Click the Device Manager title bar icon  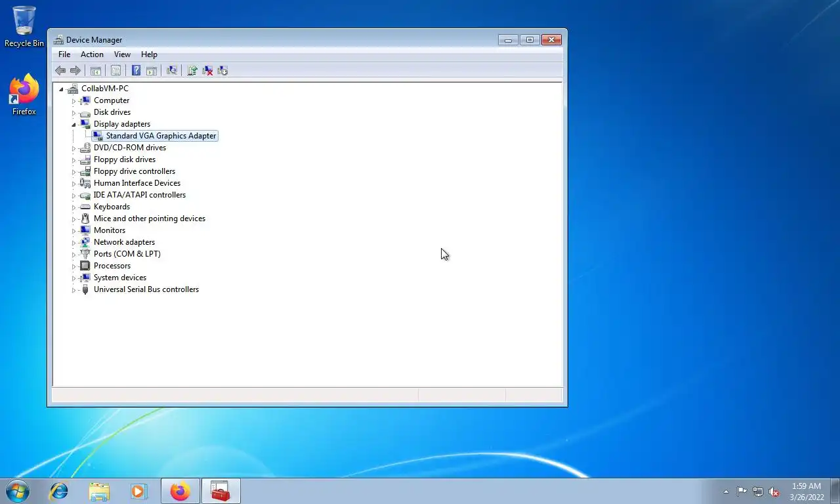tap(59, 40)
